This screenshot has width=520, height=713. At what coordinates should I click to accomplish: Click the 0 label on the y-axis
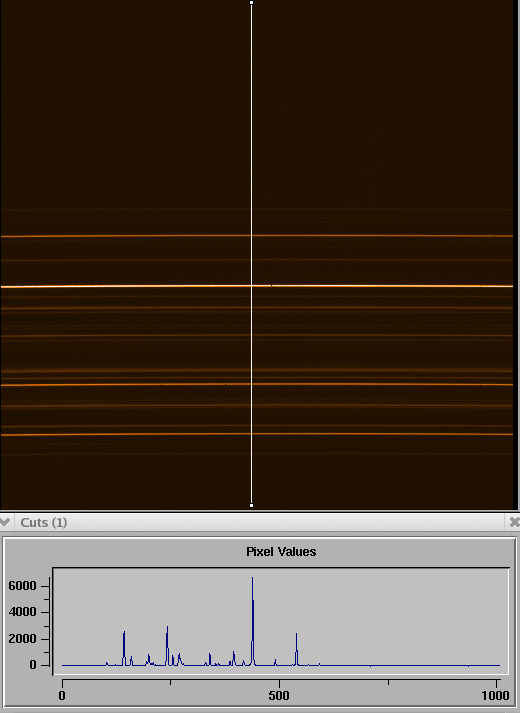coord(33,665)
